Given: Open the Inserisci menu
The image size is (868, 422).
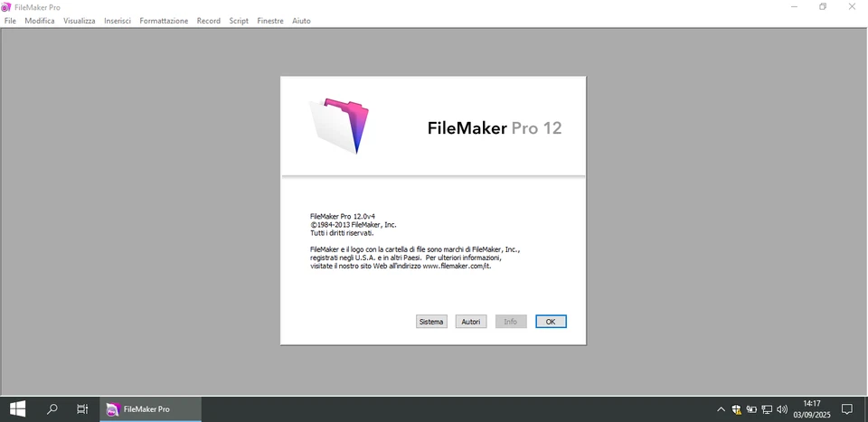Looking at the screenshot, I should pos(118,21).
